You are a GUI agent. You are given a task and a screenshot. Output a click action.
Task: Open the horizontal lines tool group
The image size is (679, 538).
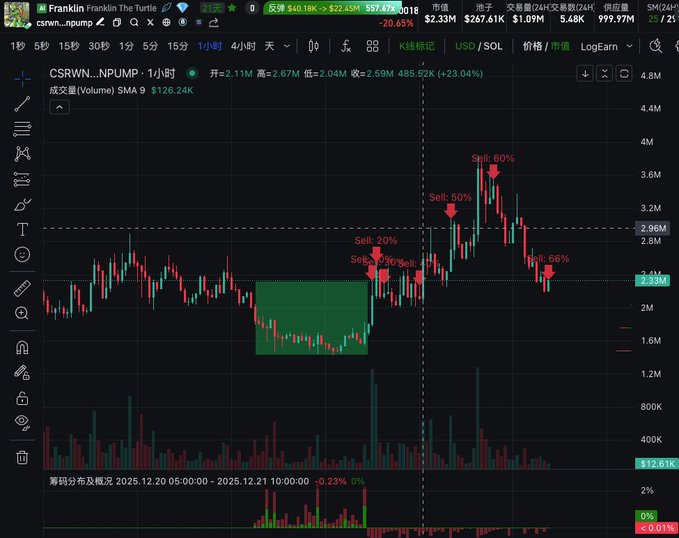point(22,129)
